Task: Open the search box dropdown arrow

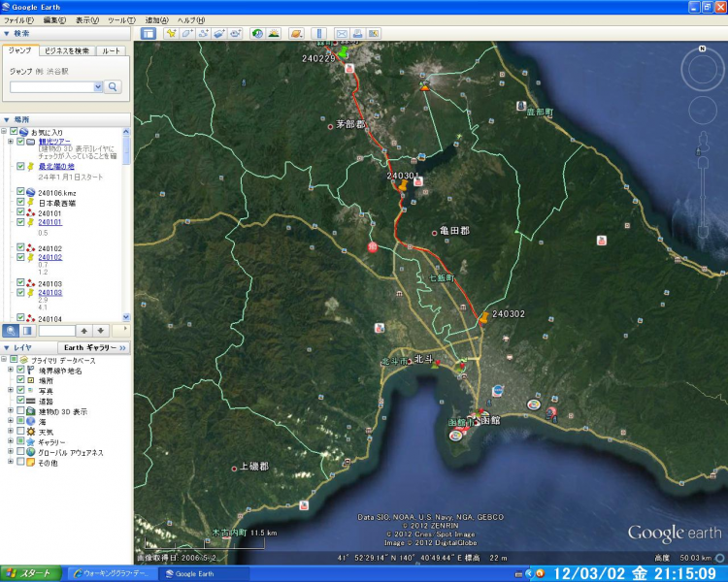Action: tap(98, 86)
